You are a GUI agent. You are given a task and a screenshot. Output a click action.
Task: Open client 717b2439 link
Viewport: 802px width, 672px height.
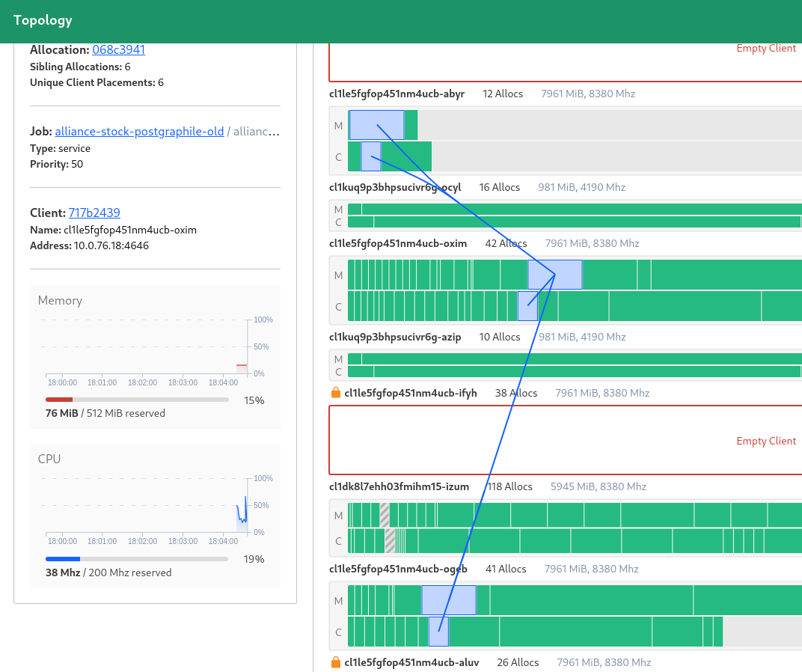point(94,213)
